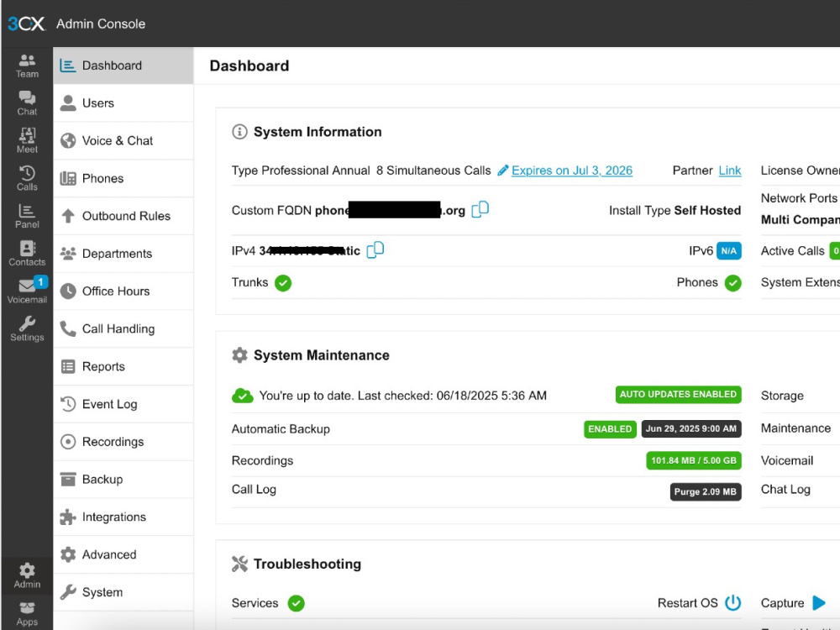Click the Dashboard page heading
The height and width of the screenshot is (630, 840).
pyautogui.click(x=249, y=66)
